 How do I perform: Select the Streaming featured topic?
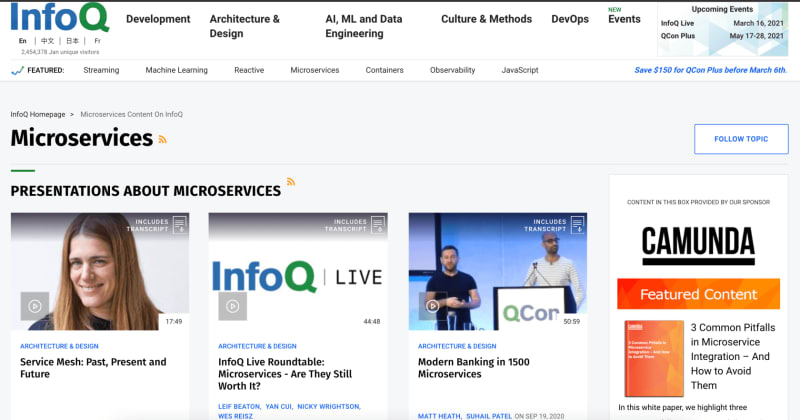pyautogui.click(x=101, y=70)
